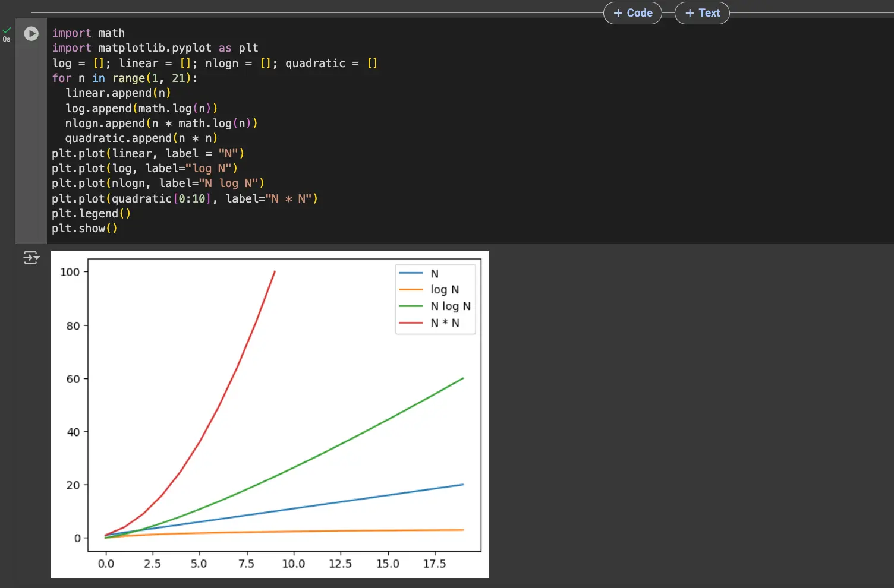This screenshot has height=588, width=894.
Task: Click the plt.plot(nlogn, ...) code line
Action: [158, 184]
